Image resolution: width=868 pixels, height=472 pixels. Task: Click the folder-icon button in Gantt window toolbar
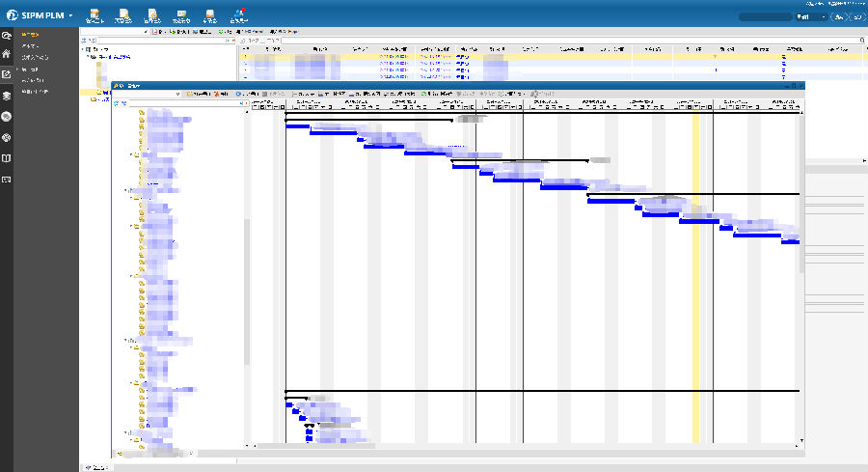tap(198, 95)
